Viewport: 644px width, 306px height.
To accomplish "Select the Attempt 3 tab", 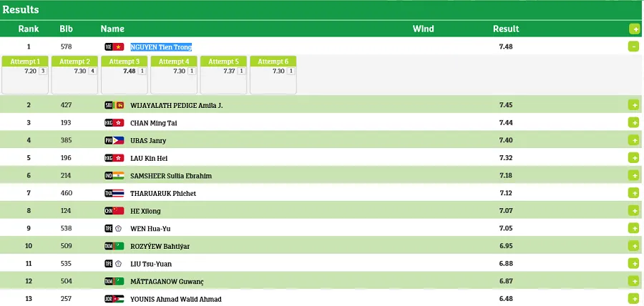I will tap(124, 61).
